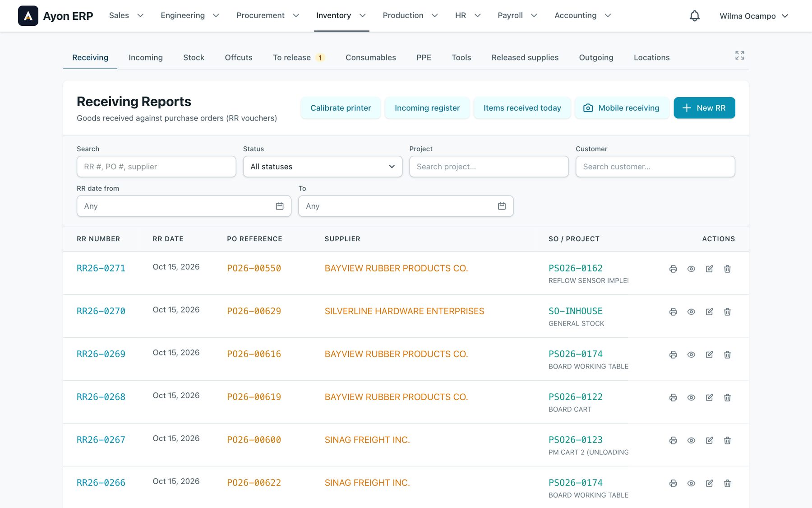This screenshot has height=508, width=812.
Task: View RR26-0267 with eye icon
Action: (x=691, y=440)
